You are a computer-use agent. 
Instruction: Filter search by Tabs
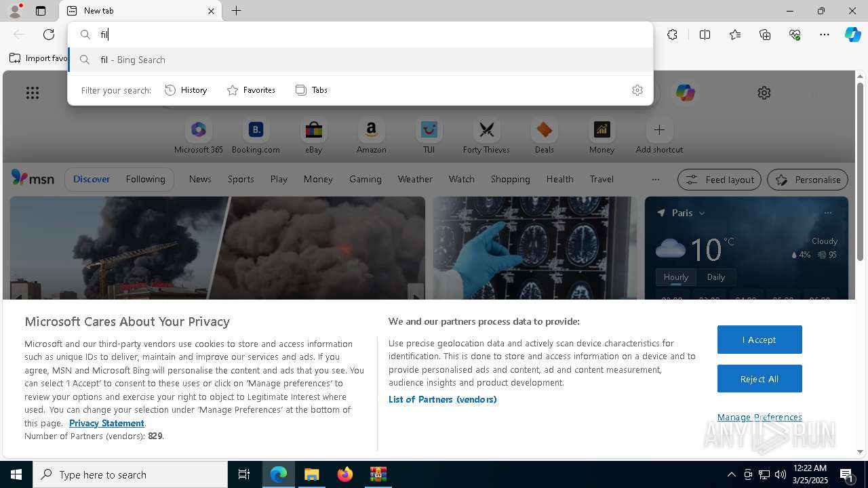(312, 90)
